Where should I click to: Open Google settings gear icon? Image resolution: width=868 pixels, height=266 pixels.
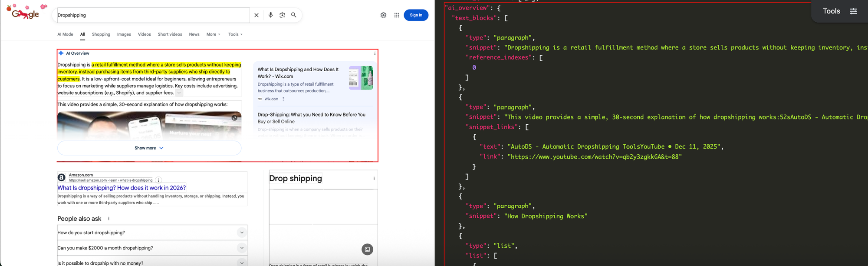coord(383,15)
